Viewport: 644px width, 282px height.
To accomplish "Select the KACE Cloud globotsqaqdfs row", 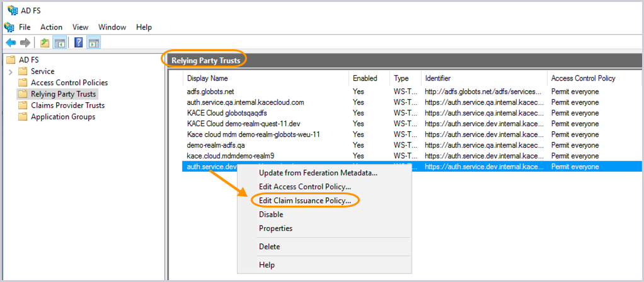I will [x=222, y=113].
